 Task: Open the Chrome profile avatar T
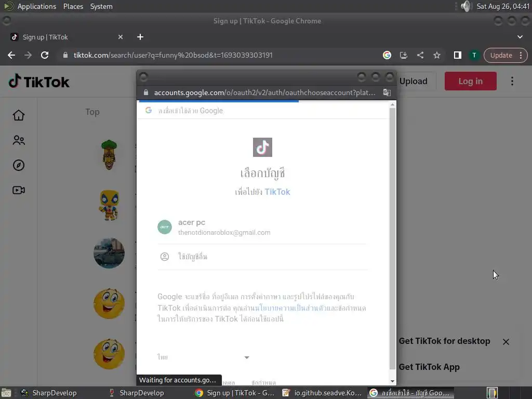click(x=474, y=55)
